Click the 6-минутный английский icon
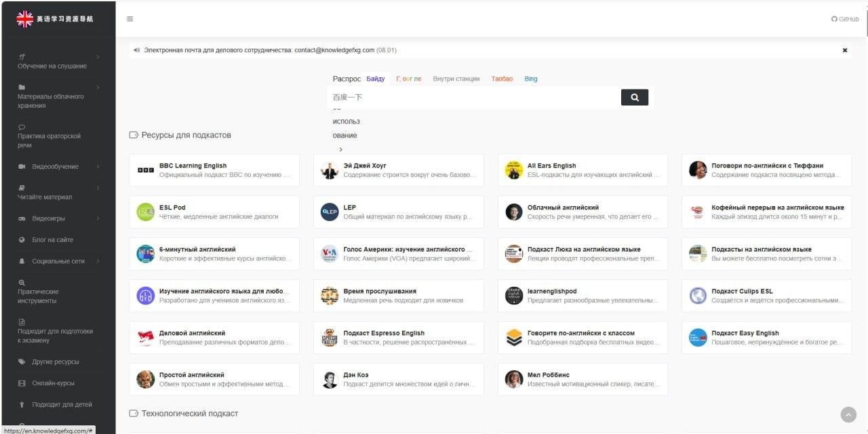This screenshot has width=868, height=434. pos(146,254)
